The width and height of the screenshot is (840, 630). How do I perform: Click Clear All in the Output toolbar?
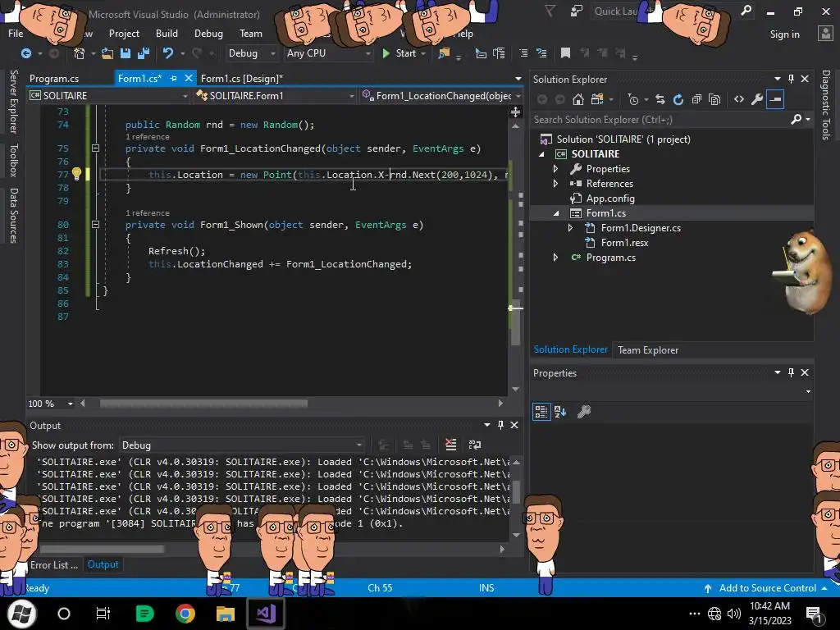point(451,444)
